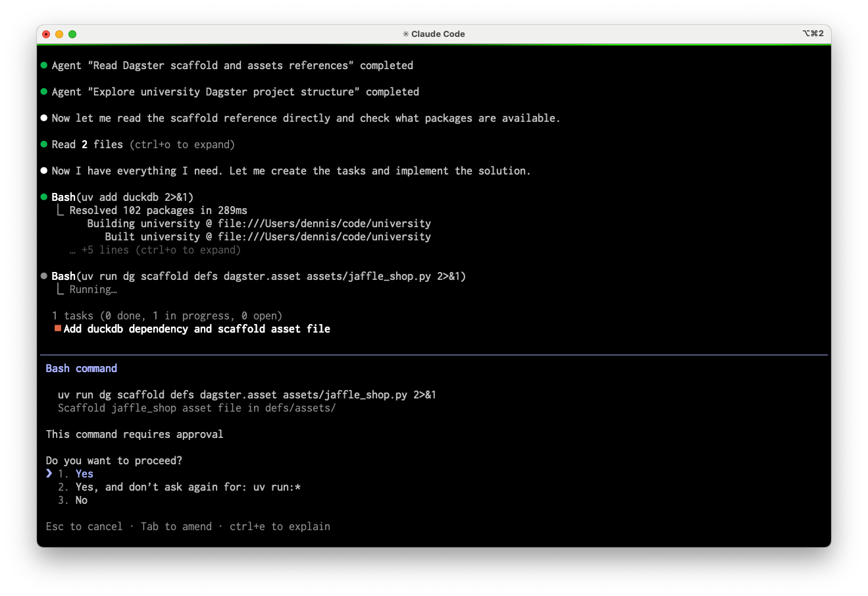
Task: Click the 'Tab to amend' hint
Action: tap(176, 526)
